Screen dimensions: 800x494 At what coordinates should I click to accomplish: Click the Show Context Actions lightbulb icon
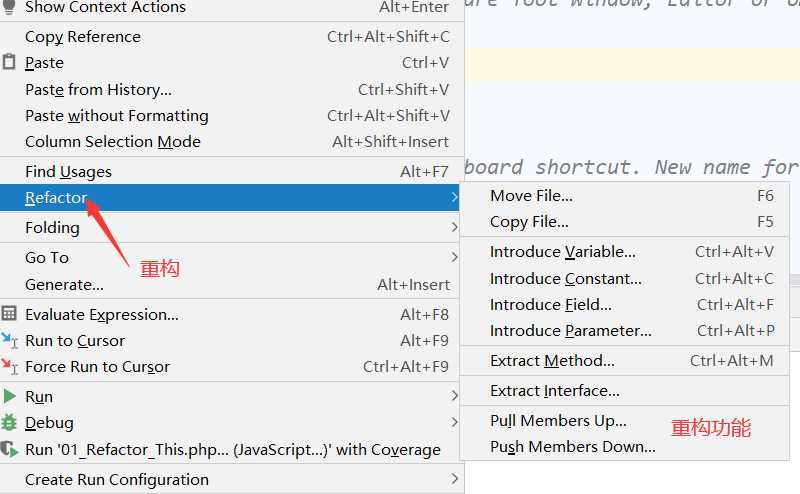pyautogui.click(x=9, y=7)
